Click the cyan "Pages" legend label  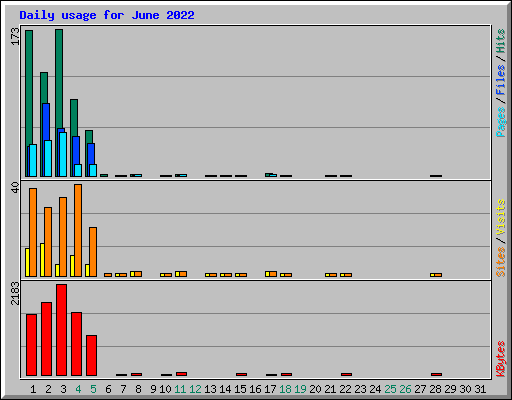click(x=500, y=122)
